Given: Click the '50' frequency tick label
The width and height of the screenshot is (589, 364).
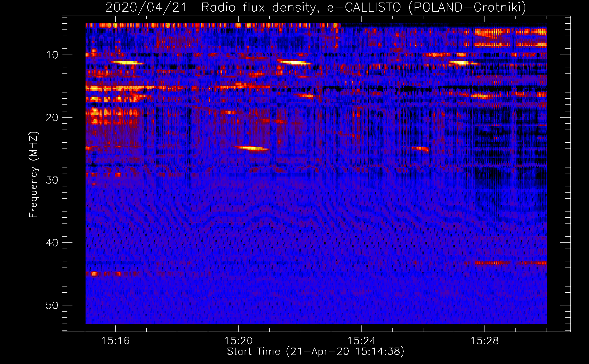Looking at the screenshot, I should click(52, 305).
